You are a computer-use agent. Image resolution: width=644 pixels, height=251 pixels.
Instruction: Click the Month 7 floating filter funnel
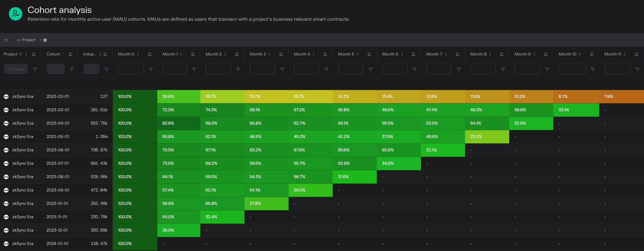(x=459, y=69)
